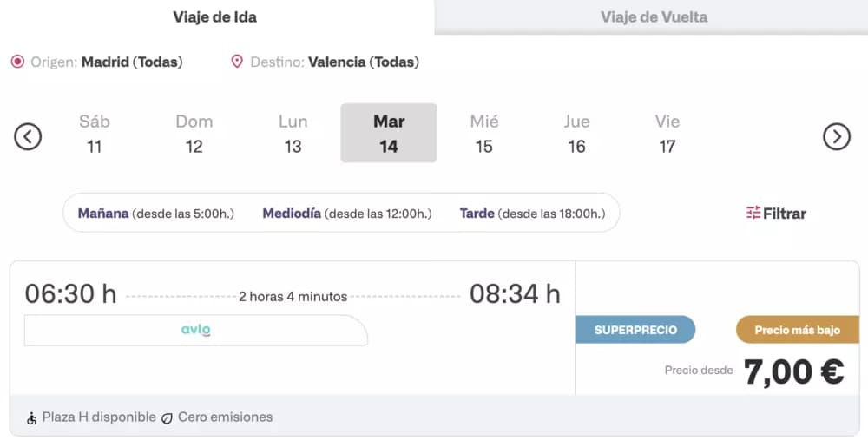Select the SUPERPRECIO fare badge
The width and height of the screenshot is (868, 447).
[x=635, y=330]
